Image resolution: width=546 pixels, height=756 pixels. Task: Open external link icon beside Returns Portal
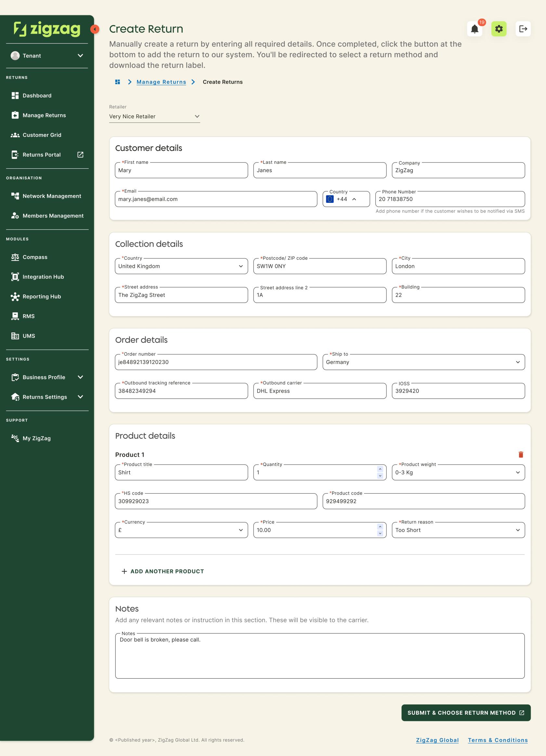80,155
